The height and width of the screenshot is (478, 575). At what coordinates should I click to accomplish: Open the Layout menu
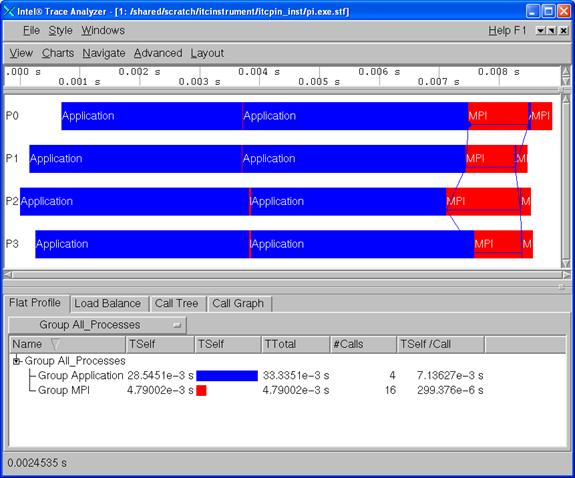207,53
